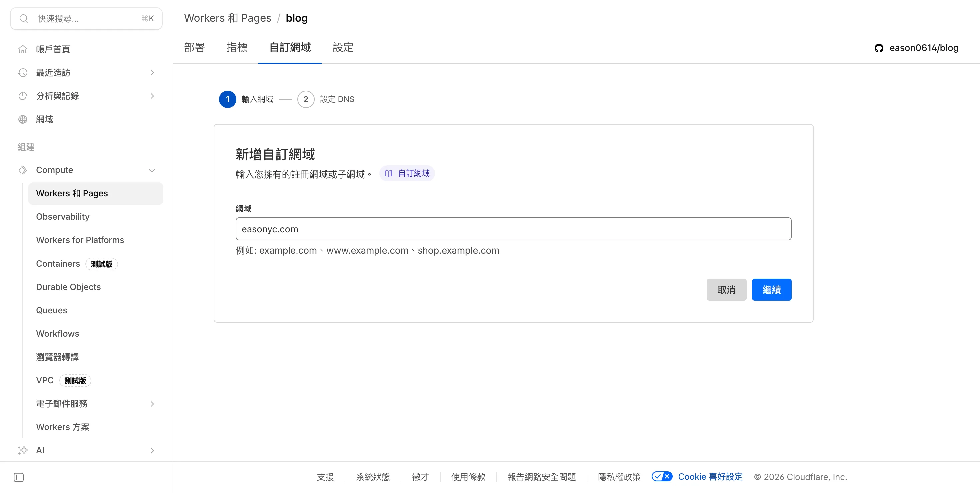Open the 自訂網域 documentation link badge
Image resolution: width=980 pixels, height=493 pixels.
[x=407, y=173]
